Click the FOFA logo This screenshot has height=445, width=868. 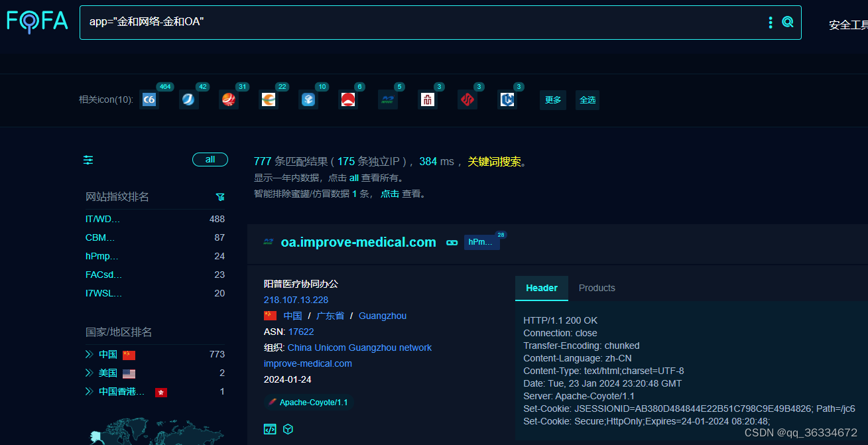coord(37,22)
